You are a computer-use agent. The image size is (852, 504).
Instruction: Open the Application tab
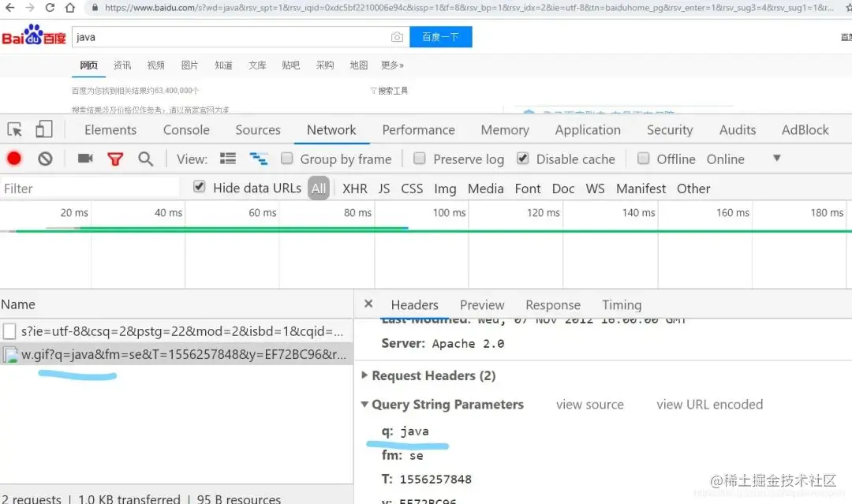pos(588,130)
